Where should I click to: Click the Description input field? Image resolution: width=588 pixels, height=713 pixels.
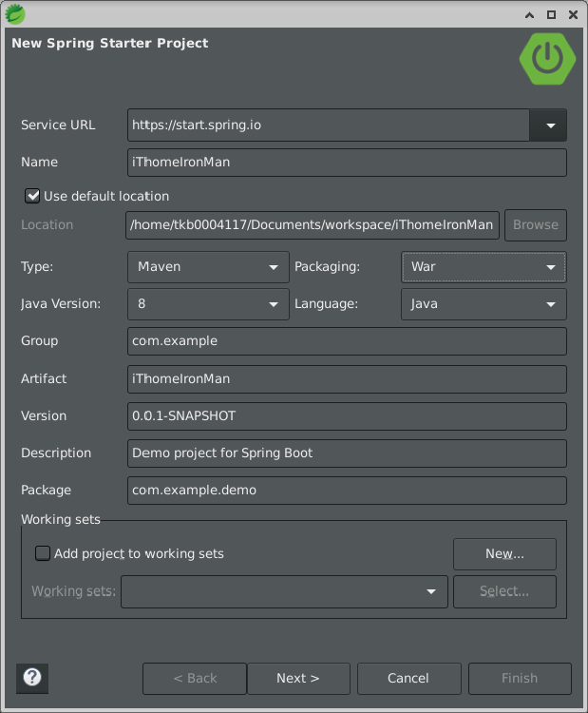click(347, 453)
